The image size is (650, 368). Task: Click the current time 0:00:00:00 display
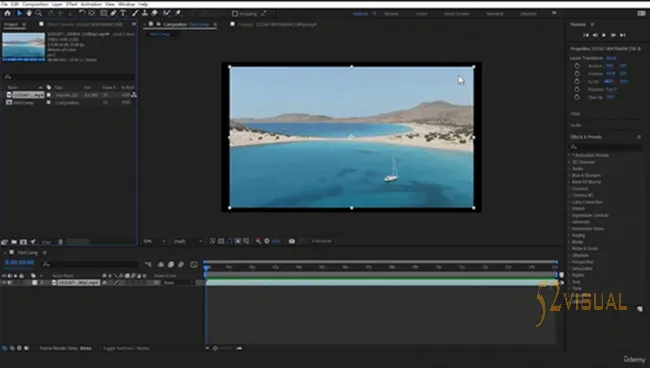pyautogui.click(x=20, y=262)
